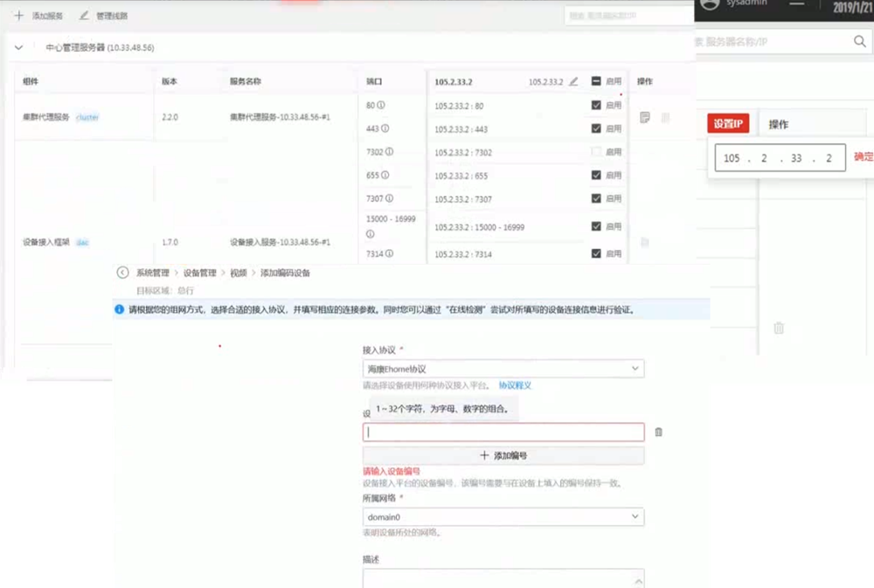Viewport: 874px width, 588px height.
Task: Toggle 启用 checkbox for 105.2.33.2 : 15000 - 16999
Action: point(596,226)
